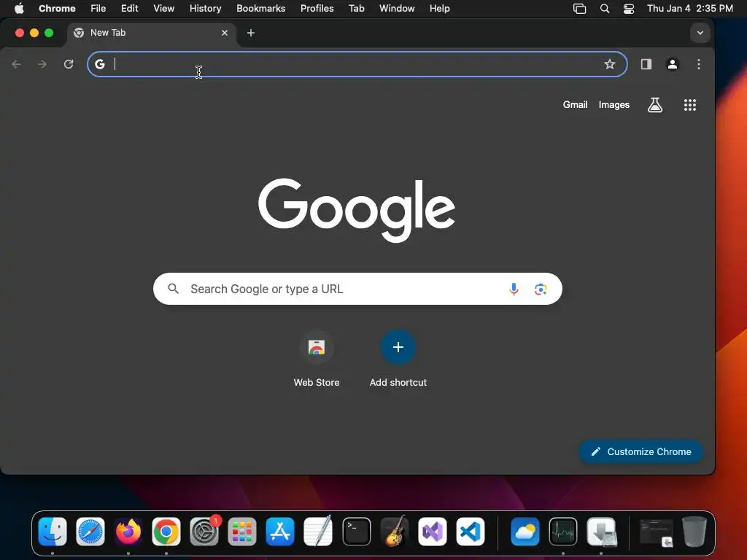Start voice search with microphone
The image size is (747, 560).
[514, 289]
